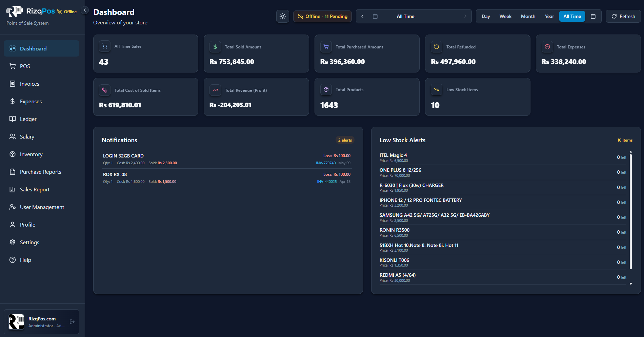Go to next date range arrow

tap(465, 16)
